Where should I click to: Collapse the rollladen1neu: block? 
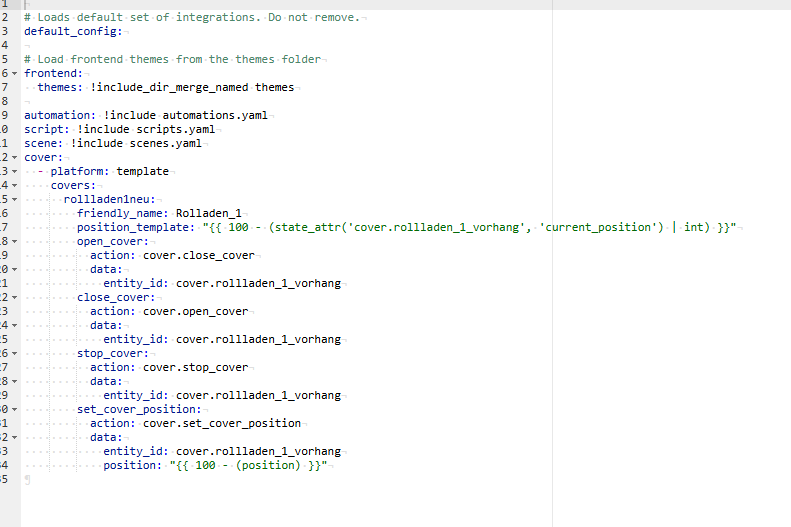click(15, 200)
